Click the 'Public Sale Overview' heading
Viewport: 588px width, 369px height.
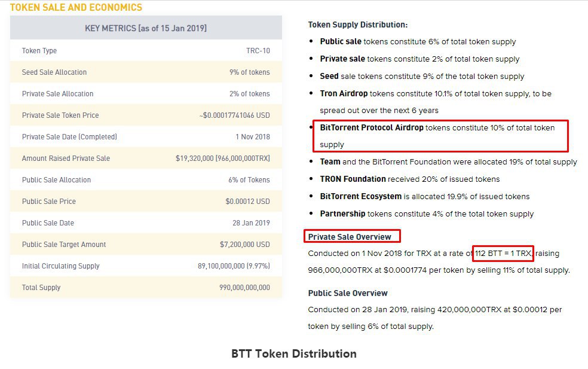[348, 293]
